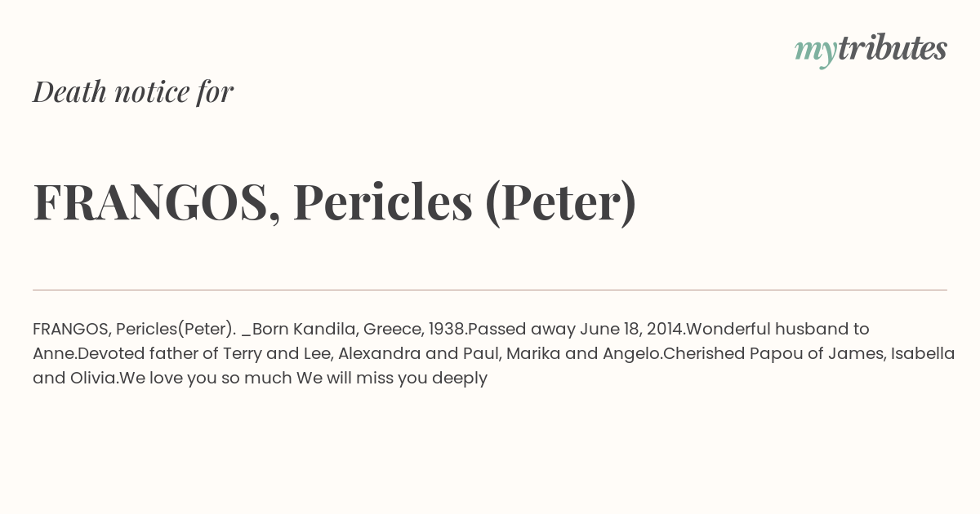Click 'and Olivia' in the last line
Image resolution: width=980 pixels, height=514 pixels.
click(73, 378)
